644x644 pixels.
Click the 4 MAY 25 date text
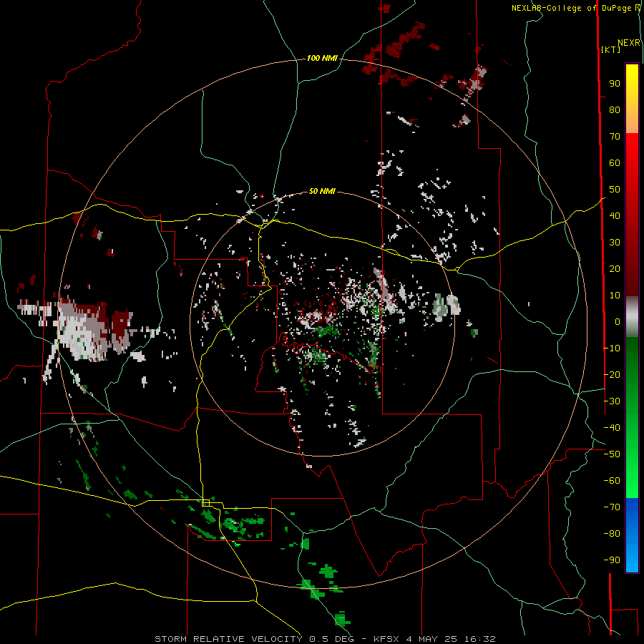[x=432, y=639]
